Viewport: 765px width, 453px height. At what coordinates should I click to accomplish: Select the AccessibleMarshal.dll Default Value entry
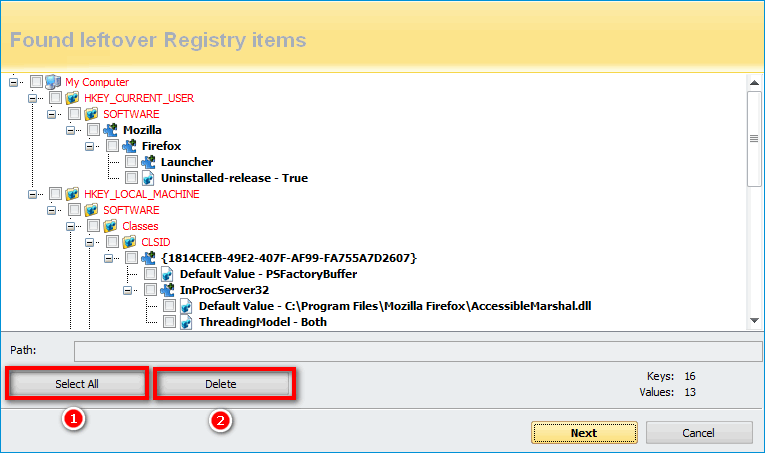click(395, 306)
